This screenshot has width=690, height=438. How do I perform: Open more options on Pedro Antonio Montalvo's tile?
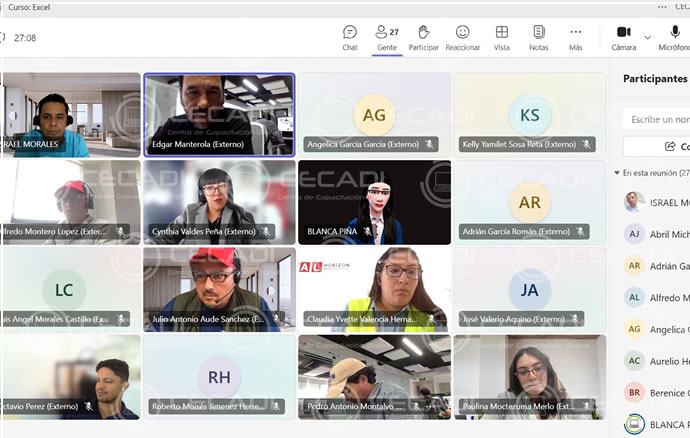pyautogui.click(x=430, y=406)
